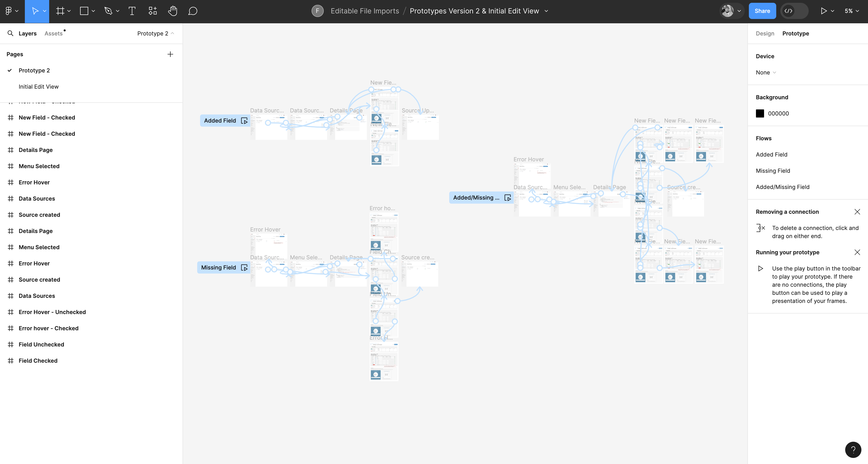
Task: Open multiplayer avatar dropdown chevron
Action: (x=739, y=11)
